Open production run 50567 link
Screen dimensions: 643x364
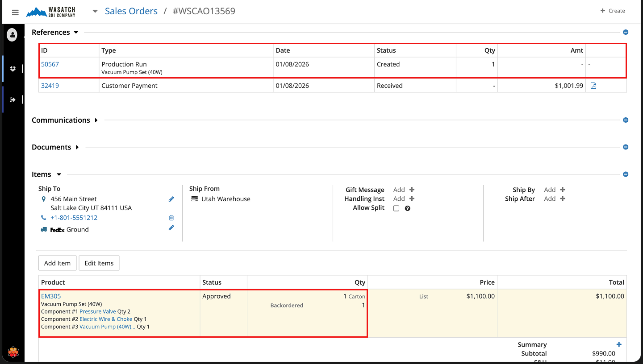(x=50, y=64)
